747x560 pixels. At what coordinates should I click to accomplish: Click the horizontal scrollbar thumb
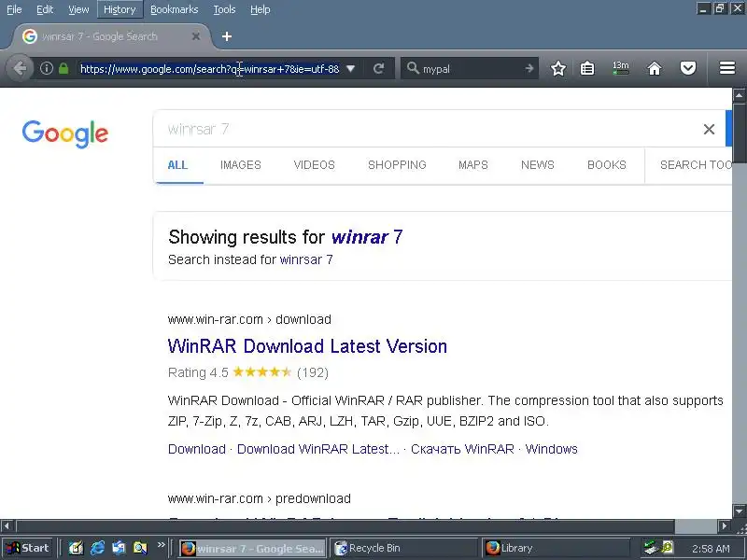(345, 525)
